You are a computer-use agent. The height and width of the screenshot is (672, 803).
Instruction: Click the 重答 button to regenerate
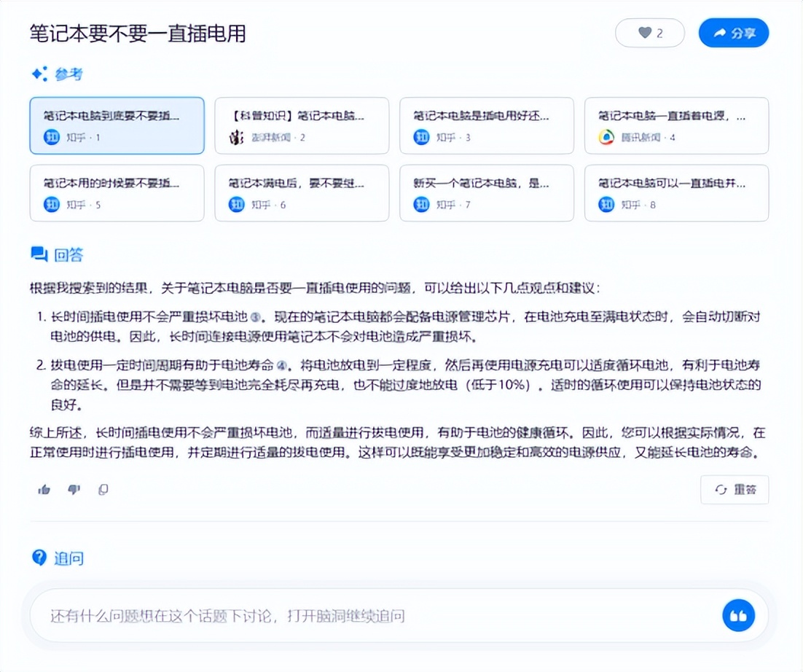coord(735,490)
